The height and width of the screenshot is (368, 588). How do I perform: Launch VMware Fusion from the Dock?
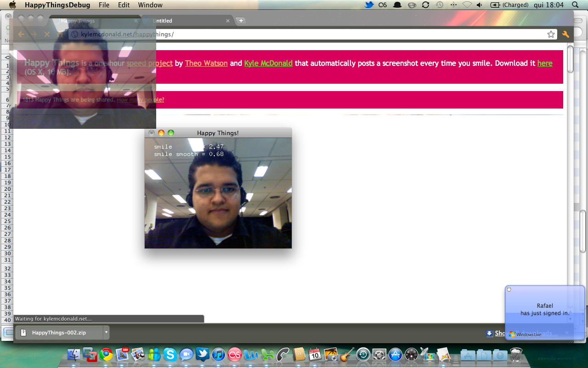click(90, 354)
